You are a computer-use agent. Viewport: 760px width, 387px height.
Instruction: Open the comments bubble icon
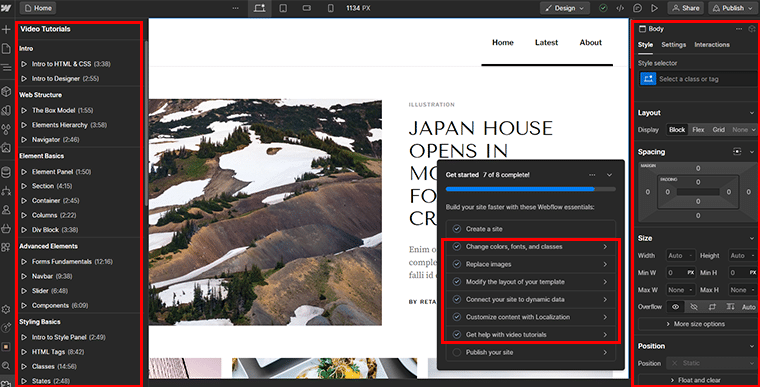click(637, 8)
